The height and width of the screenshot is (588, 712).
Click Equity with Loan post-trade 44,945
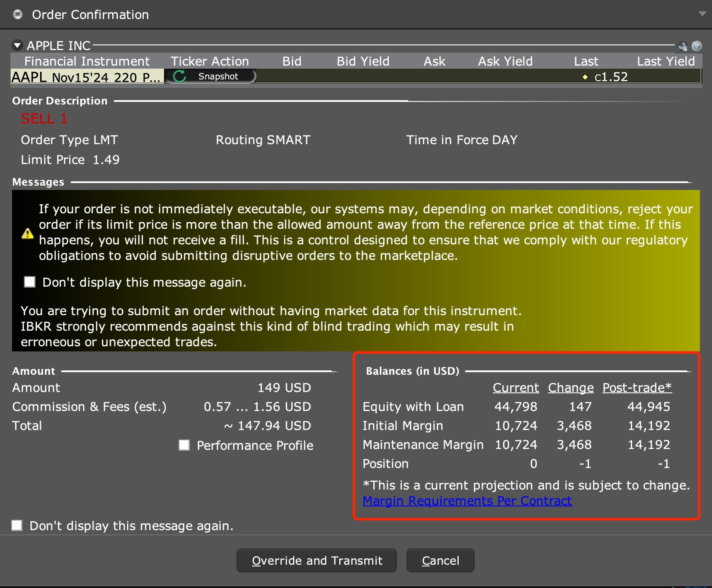649,407
